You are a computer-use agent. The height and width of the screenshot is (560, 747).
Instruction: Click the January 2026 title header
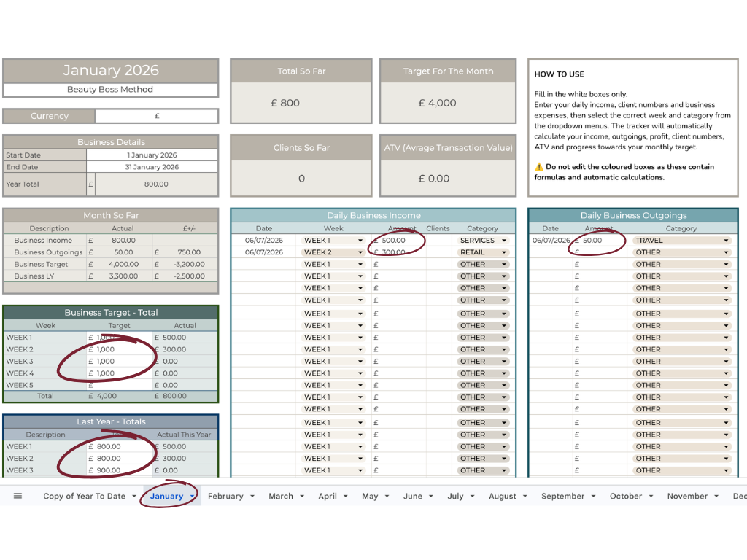click(111, 71)
